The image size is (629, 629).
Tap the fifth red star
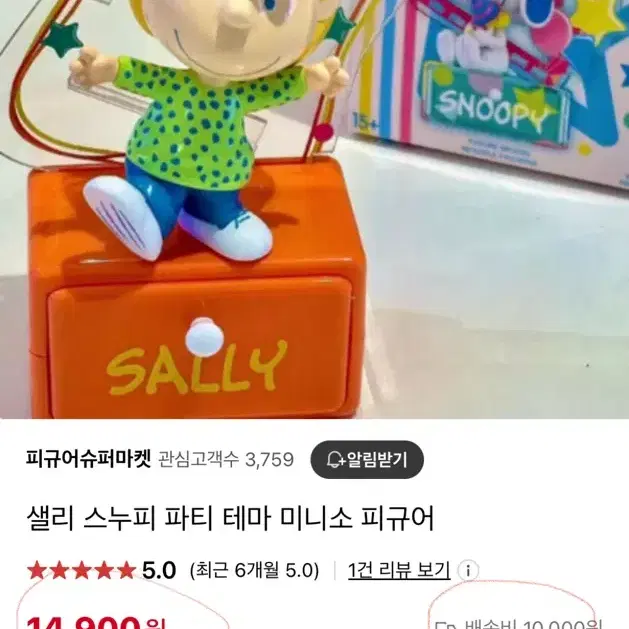(126, 570)
